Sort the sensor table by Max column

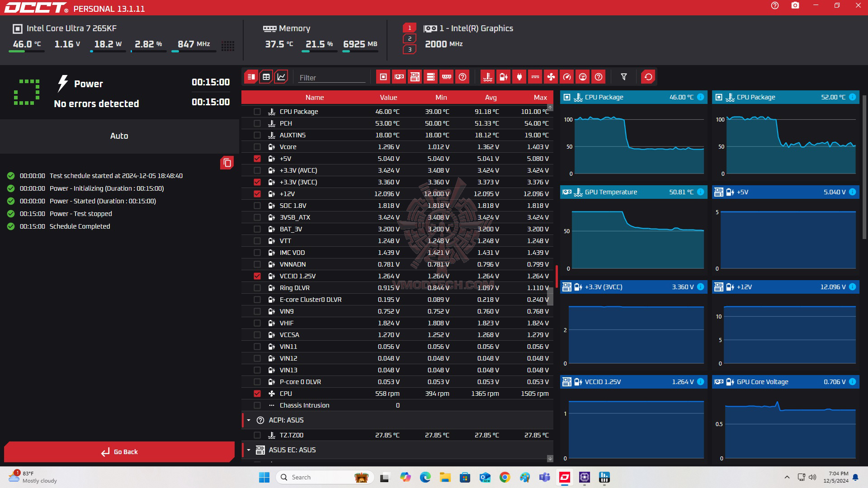tap(540, 98)
